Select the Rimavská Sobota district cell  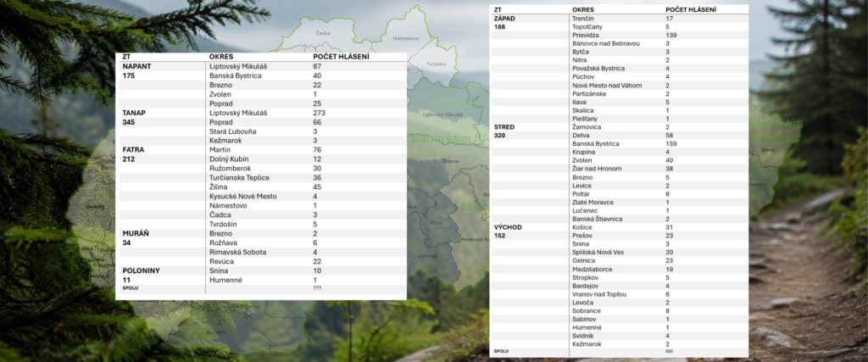click(237, 253)
